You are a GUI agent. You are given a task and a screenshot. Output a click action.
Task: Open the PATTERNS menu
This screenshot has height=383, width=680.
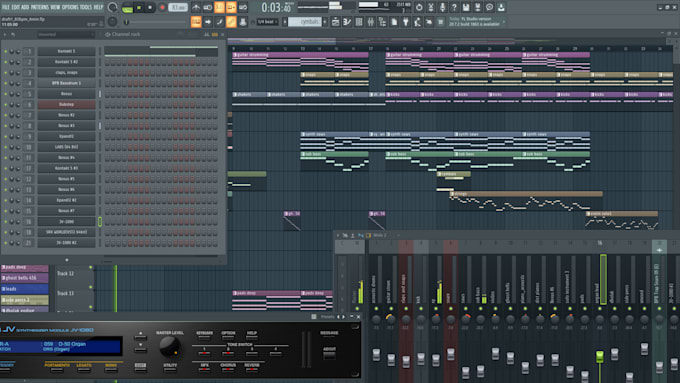pos(39,7)
